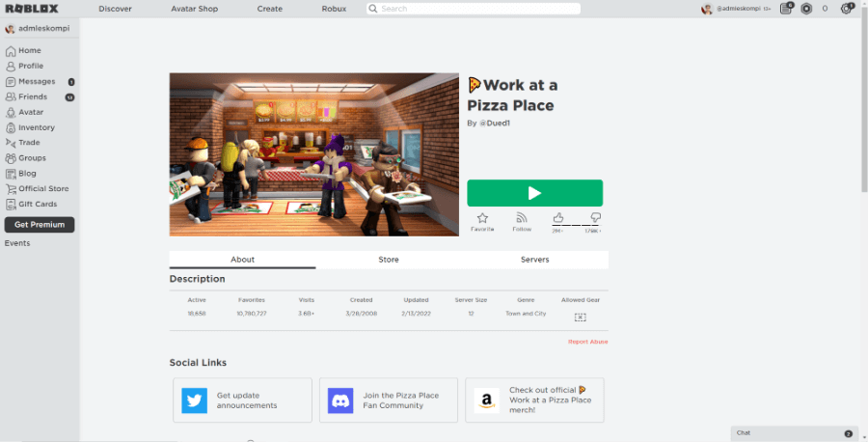Click the Amazon merch link icon

point(487,401)
